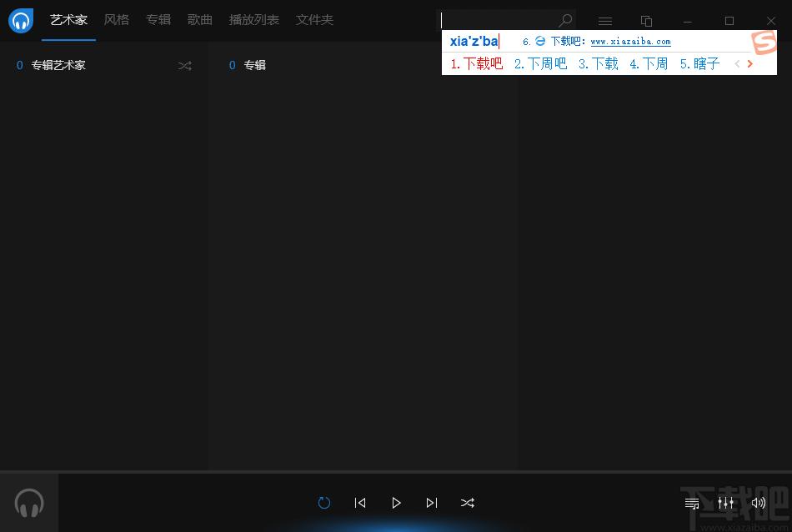Image resolution: width=792 pixels, height=532 pixels.
Task: Switch to the 艺术家 tab
Action: point(68,20)
